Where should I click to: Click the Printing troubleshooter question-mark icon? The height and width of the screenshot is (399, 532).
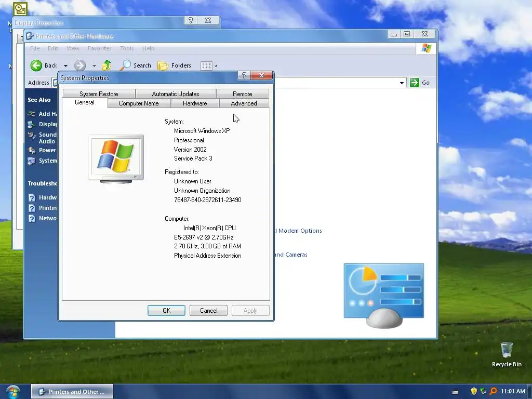(32, 208)
